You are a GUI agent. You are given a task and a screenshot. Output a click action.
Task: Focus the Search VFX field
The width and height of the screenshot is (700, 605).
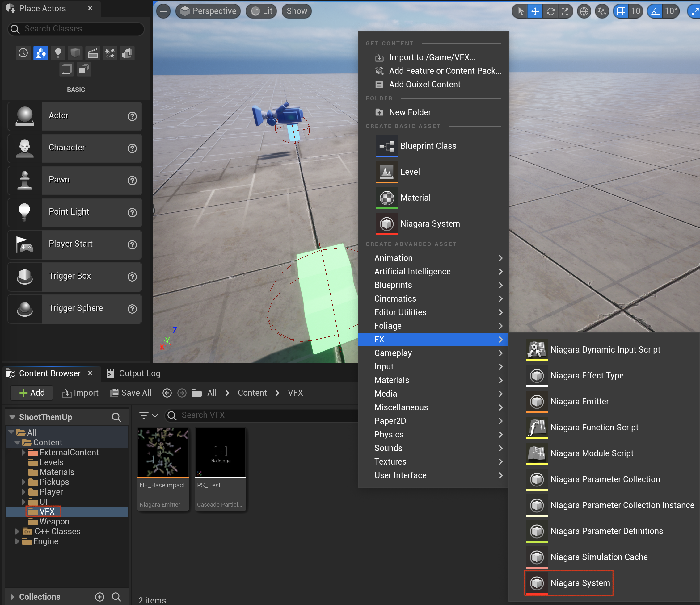click(262, 415)
